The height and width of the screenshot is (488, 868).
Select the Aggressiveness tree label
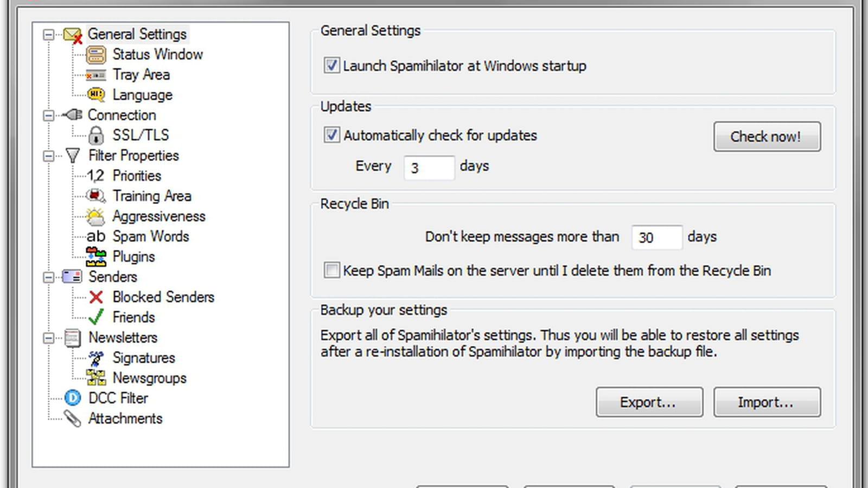[159, 216]
